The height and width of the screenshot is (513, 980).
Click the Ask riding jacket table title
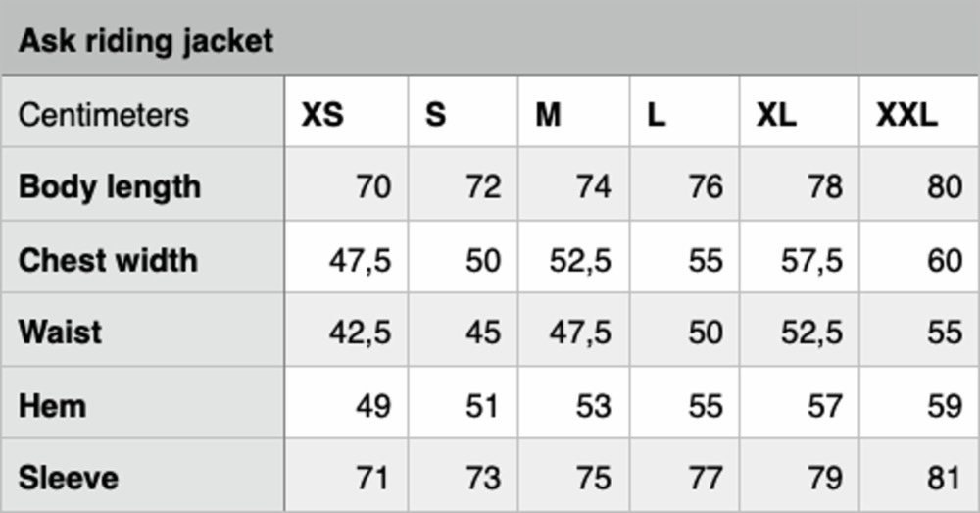[x=146, y=42]
